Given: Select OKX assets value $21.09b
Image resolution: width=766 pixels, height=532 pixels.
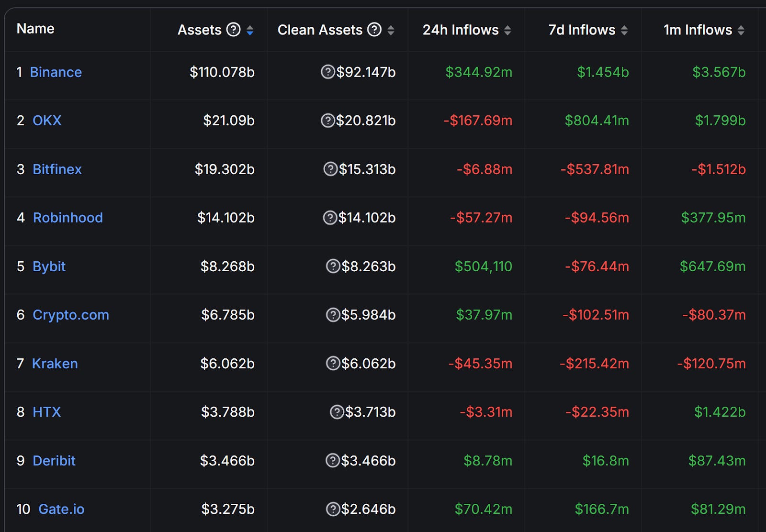Looking at the screenshot, I should [229, 121].
